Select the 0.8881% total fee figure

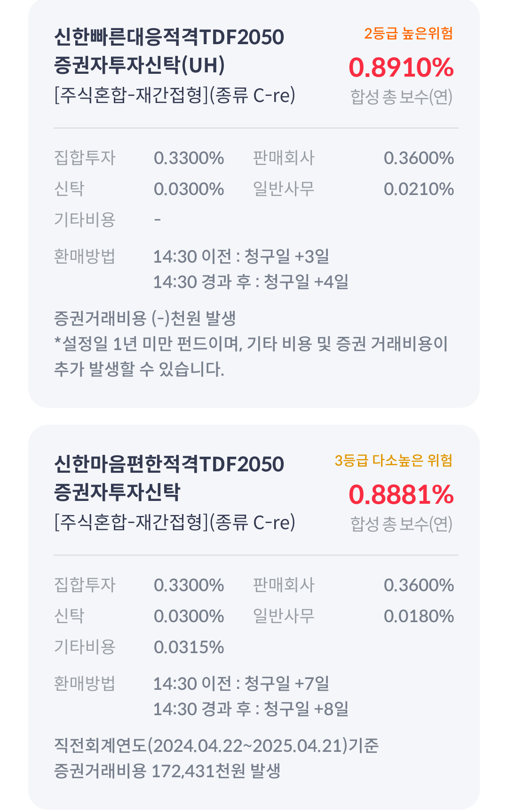[x=401, y=495]
